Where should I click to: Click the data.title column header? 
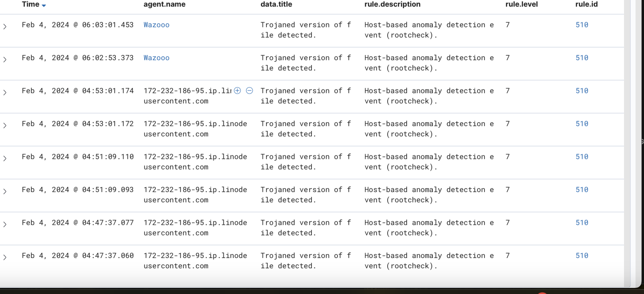click(276, 4)
